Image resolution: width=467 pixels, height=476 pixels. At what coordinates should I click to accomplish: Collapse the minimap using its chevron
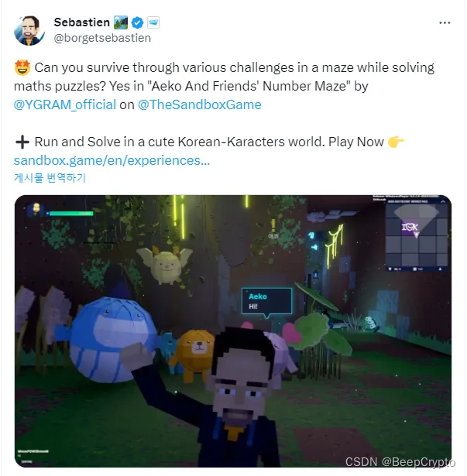point(443,201)
